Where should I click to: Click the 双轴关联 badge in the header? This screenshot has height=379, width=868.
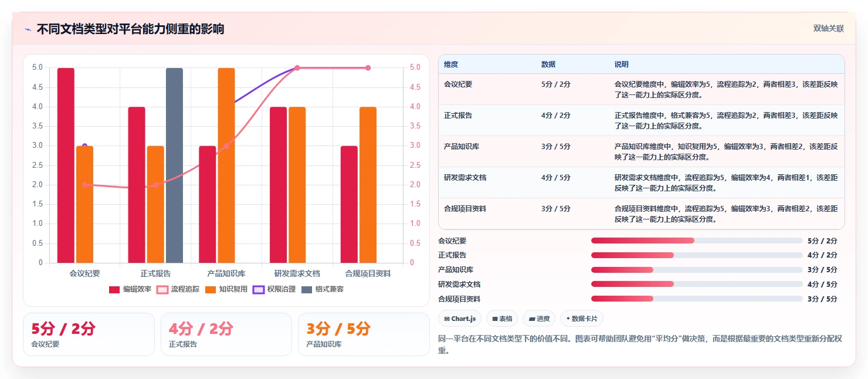click(829, 28)
